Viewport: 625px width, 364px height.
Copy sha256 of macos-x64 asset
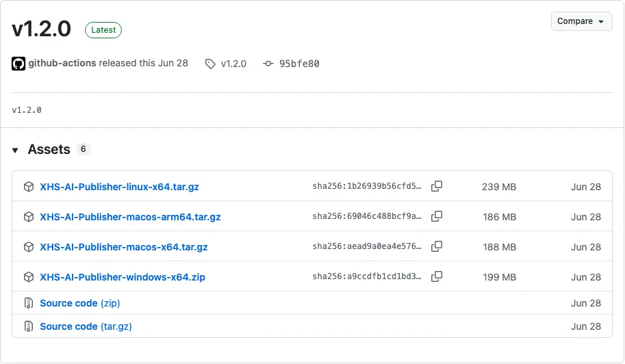click(437, 246)
